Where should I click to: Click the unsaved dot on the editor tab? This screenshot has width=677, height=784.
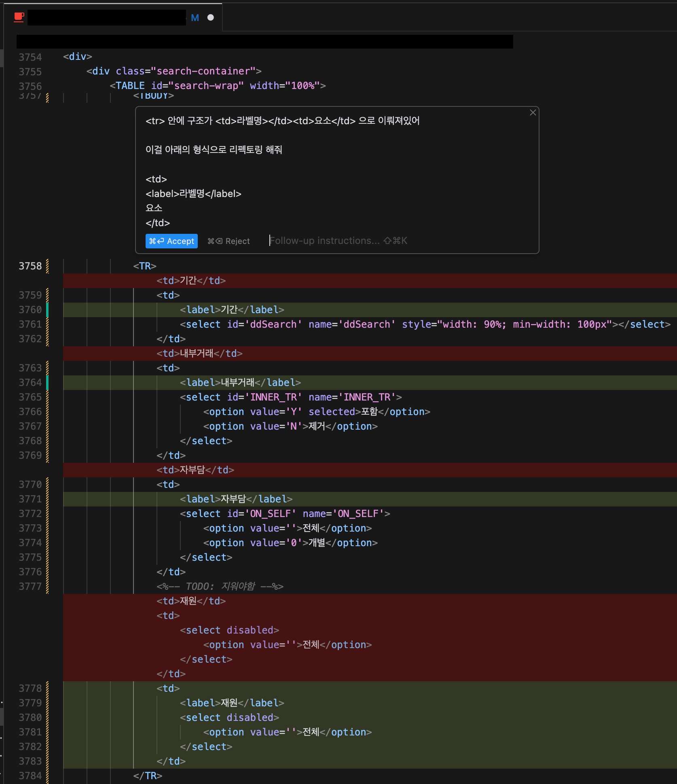pyautogui.click(x=210, y=17)
